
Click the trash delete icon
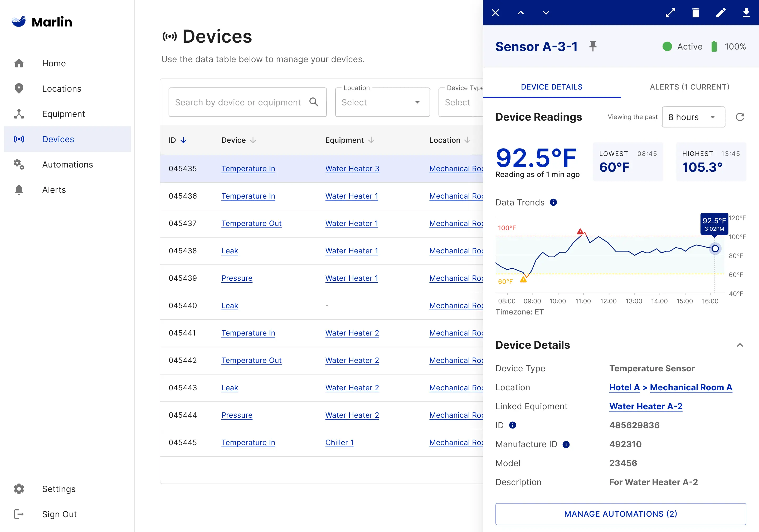[x=695, y=13]
